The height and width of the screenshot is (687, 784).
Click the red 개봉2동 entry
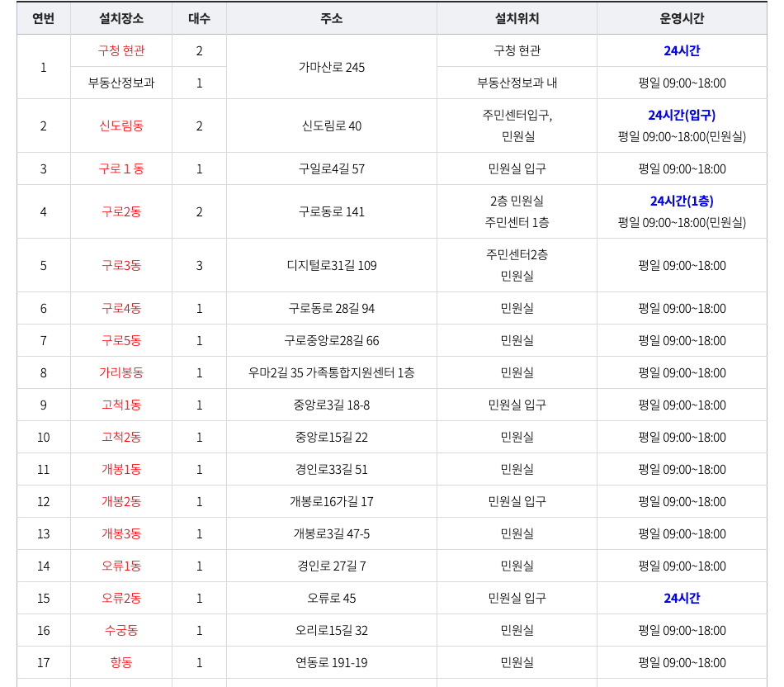point(121,501)
